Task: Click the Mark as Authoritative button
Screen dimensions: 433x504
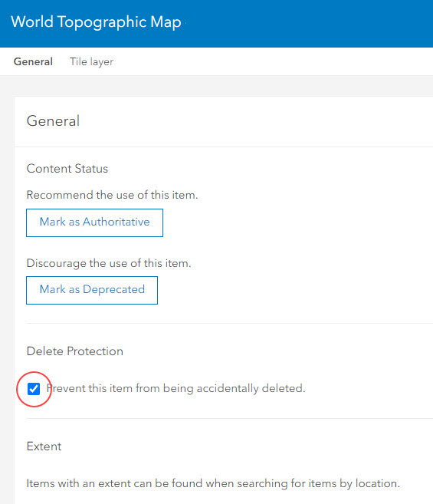Action: [94, 222]
